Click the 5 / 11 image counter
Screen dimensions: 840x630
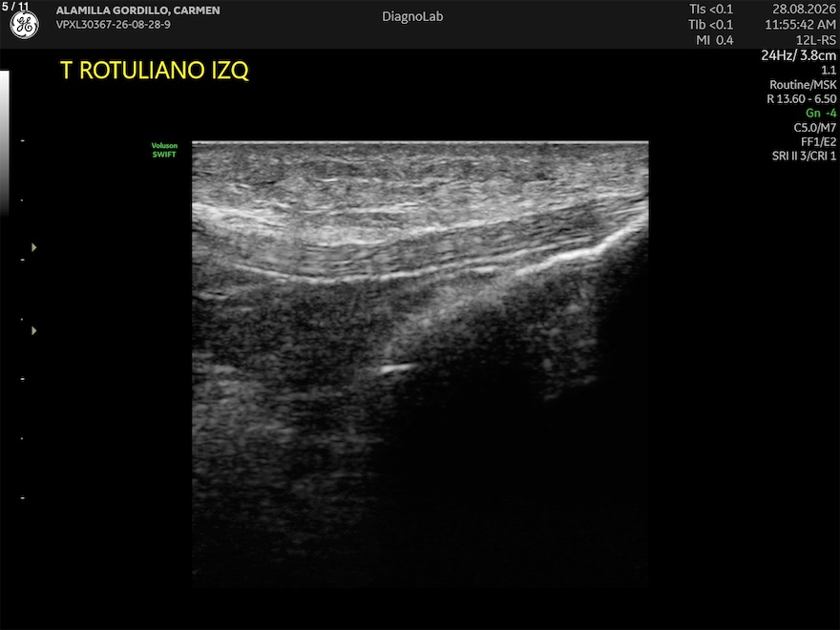coord(15,7)
